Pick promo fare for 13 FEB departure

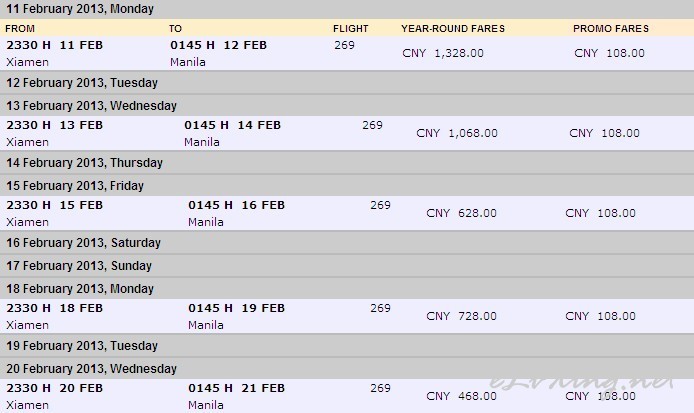point(604,133)
